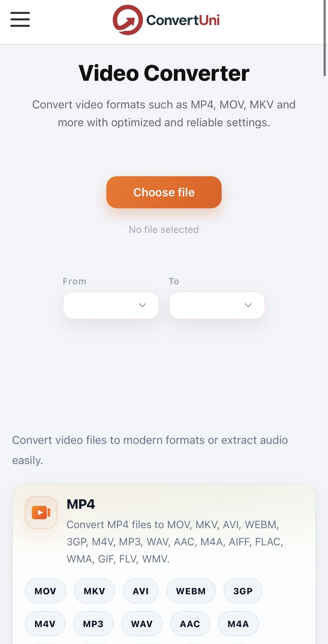This screenshot has width=328, height=644.
Task: Select the M4V format chip
Action: pyautogui.click(x=45, y=624)
